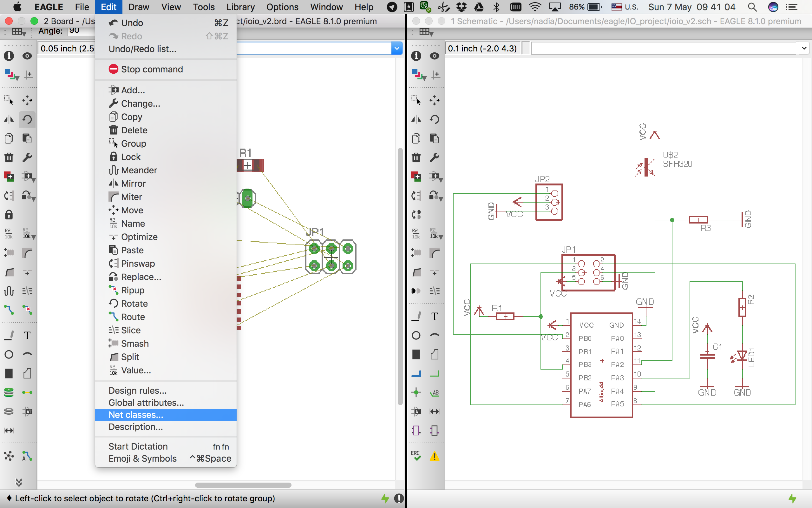Choose Net classes... from Edit menu
This screenshot has width=812, height=508.
point(166,415)
